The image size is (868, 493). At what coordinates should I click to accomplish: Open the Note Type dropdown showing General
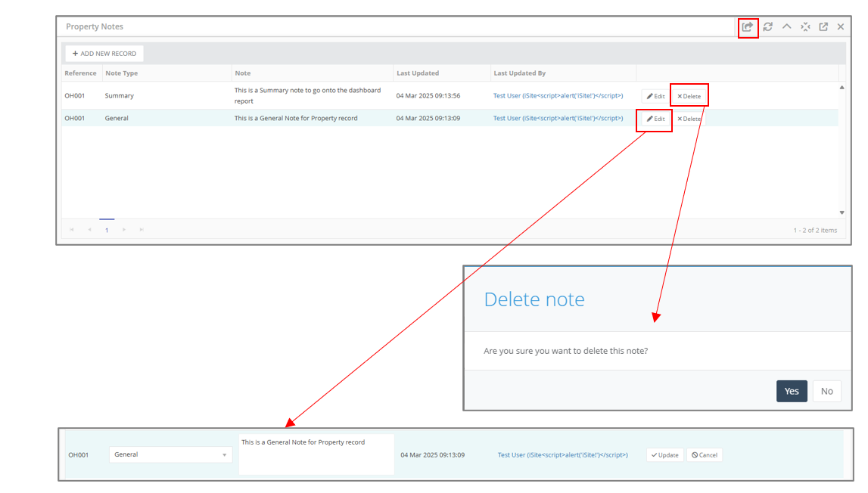[x=170, y=455]
